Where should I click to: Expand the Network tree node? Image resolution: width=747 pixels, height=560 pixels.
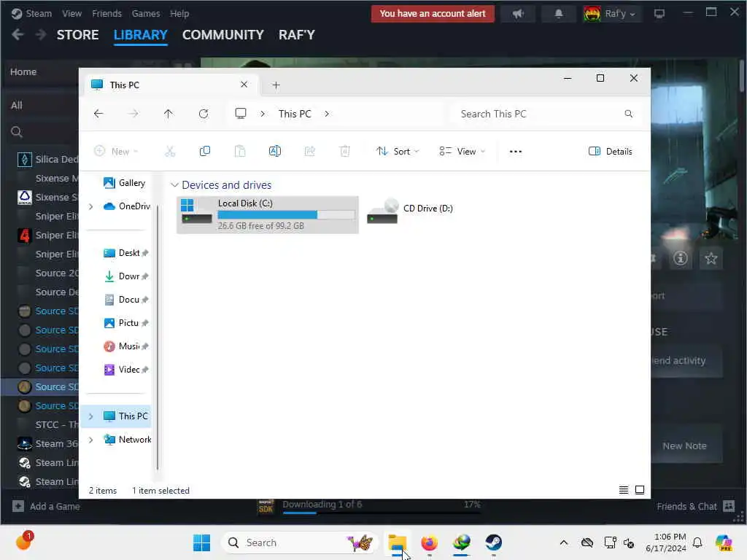[90, 440]
